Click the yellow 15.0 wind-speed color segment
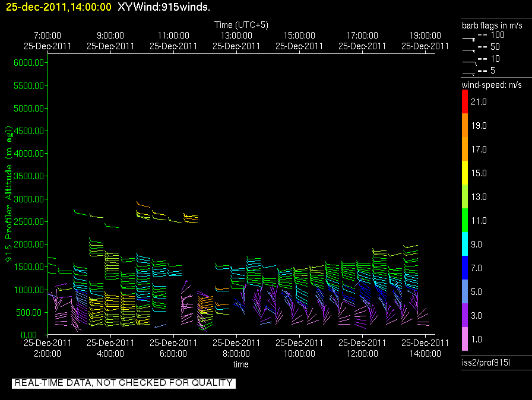This screenshot has height=400, width=532. 465,173
